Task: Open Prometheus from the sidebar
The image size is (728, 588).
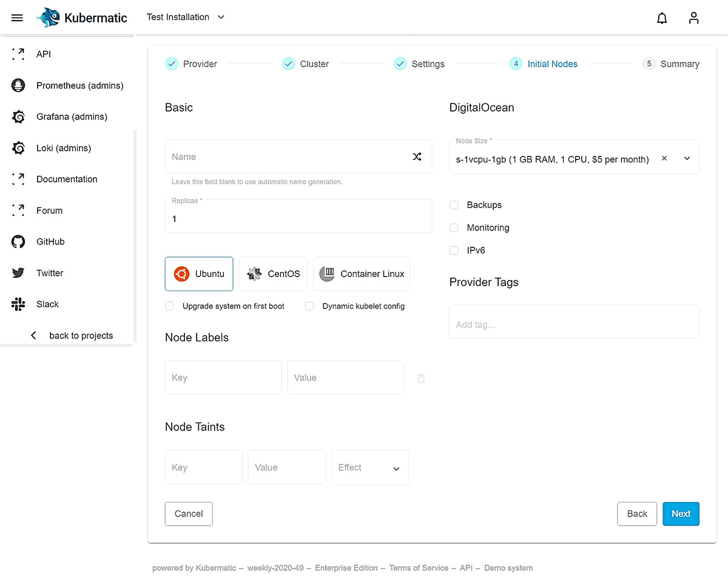Action: click(x=18, y=85)
